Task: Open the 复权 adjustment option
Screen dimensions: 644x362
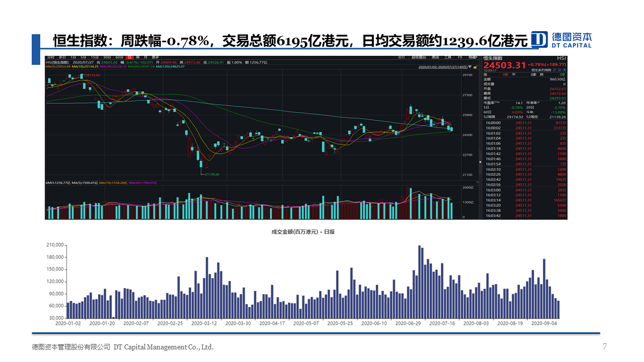Action: point(401,57)
